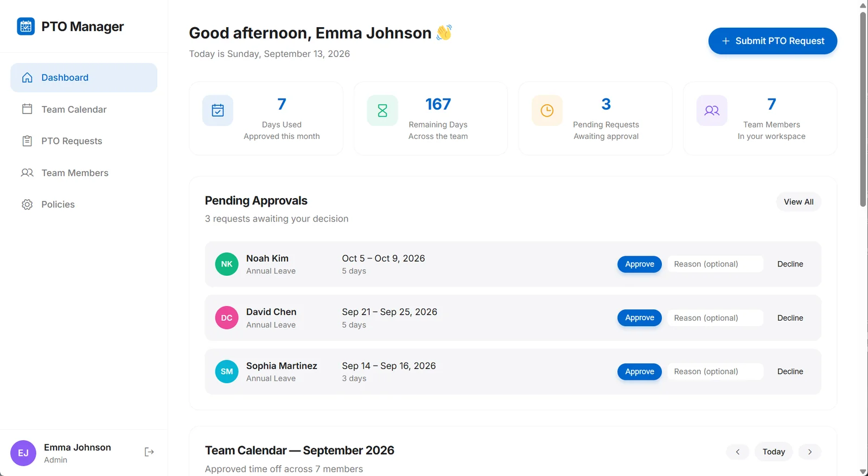
Task: Focus the reason field for Sophia Martinez
Action: click(x=716, y=372)
